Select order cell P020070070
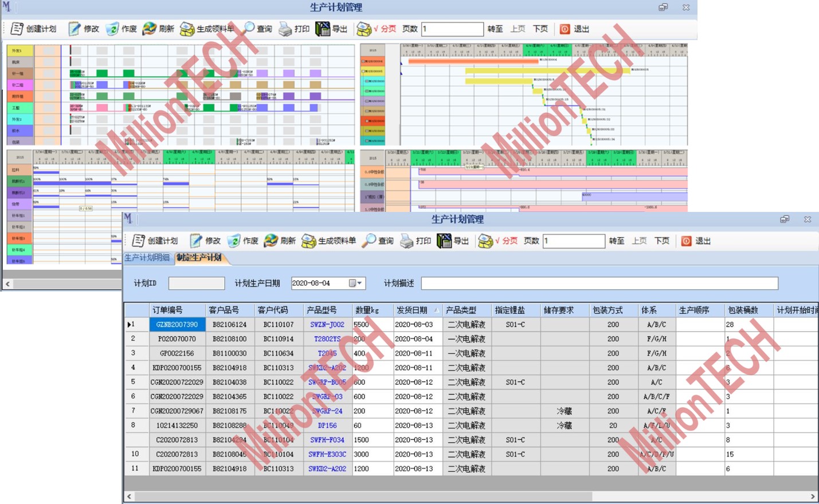The height and width of the screenshot is (504, 819). (177, 339)
